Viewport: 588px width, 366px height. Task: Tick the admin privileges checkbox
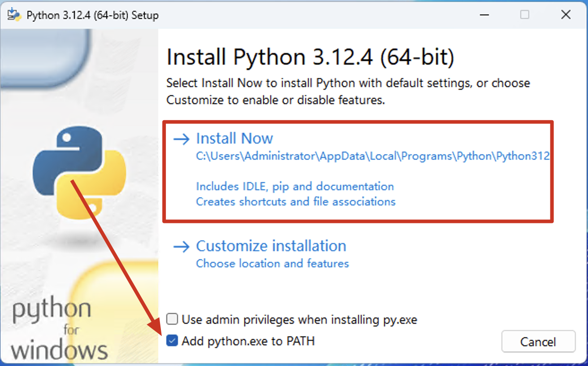(x=172, y=319)
